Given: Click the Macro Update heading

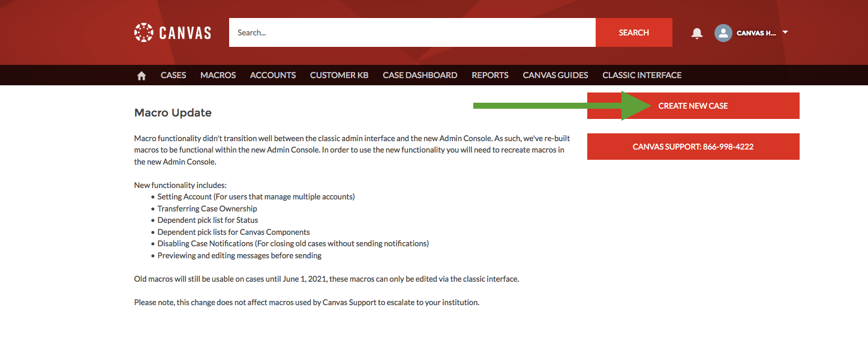Looking at the screenshot, I should (x=173, y=113).
